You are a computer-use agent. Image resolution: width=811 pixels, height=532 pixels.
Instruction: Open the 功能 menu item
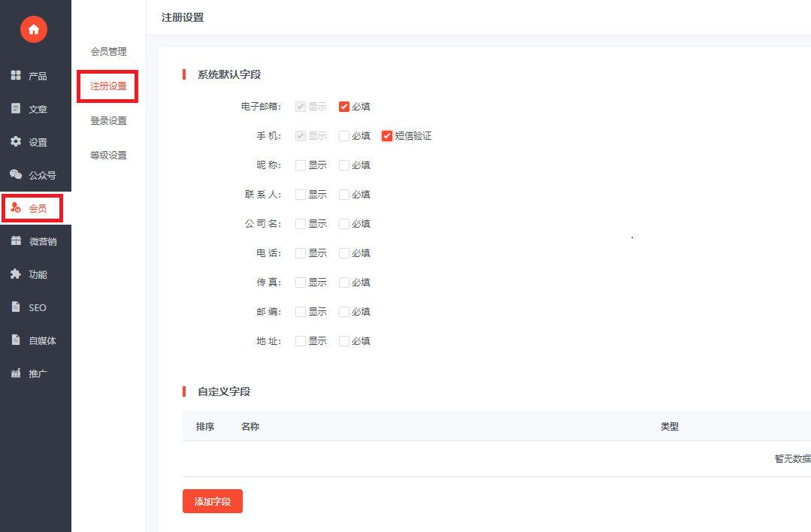point(38,274)
